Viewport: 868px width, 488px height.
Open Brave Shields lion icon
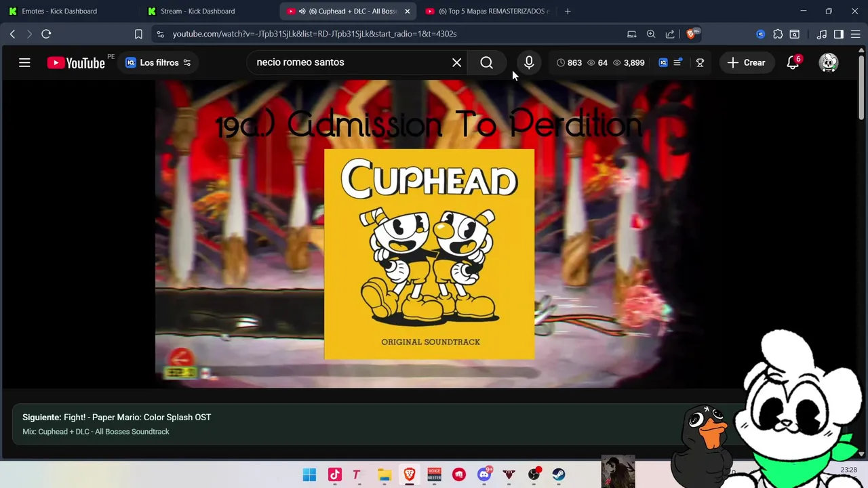(x=691, y=33)
